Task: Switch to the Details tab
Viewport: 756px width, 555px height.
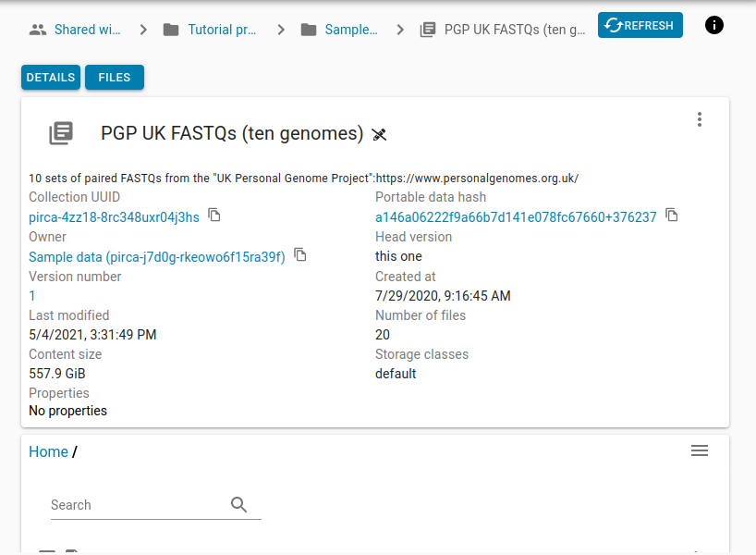Action: 51,78
